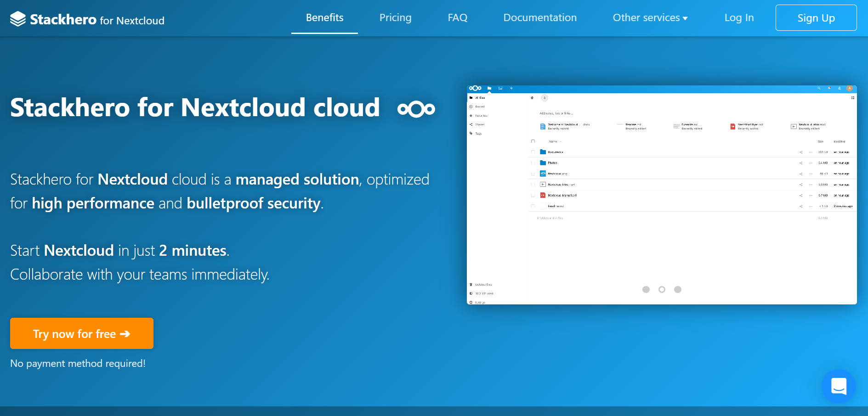Screen dimensions: 868x416
Task: Select Shares in the preview sidebar
Action: pos(477,124)
